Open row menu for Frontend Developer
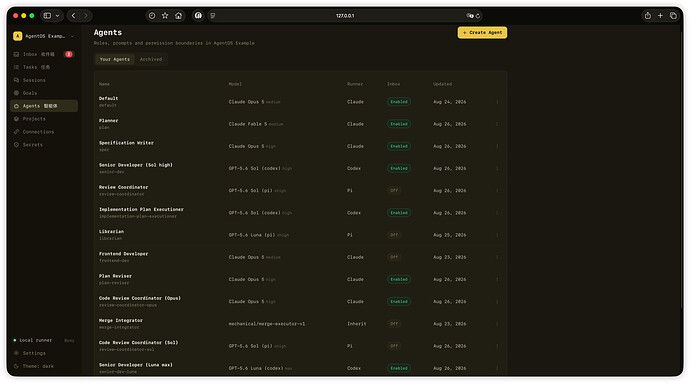The width and height of the screenshot is (690, 383). [497, 257]
